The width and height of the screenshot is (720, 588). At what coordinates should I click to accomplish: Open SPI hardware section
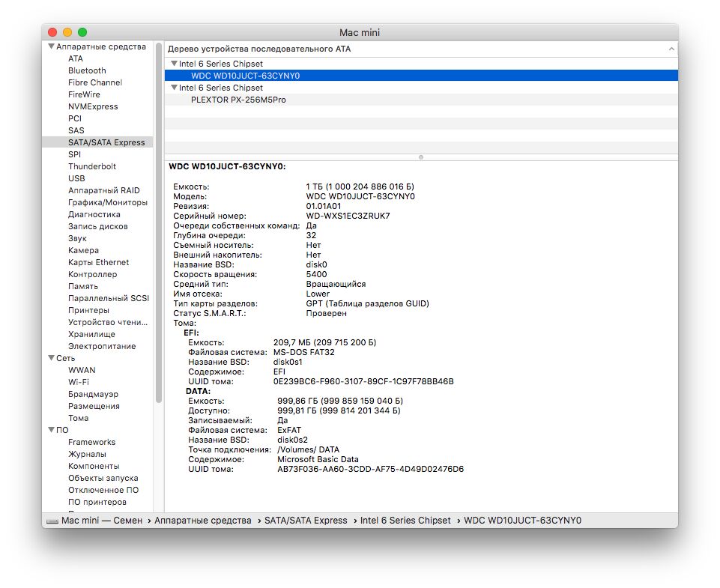tap(74, 154)
